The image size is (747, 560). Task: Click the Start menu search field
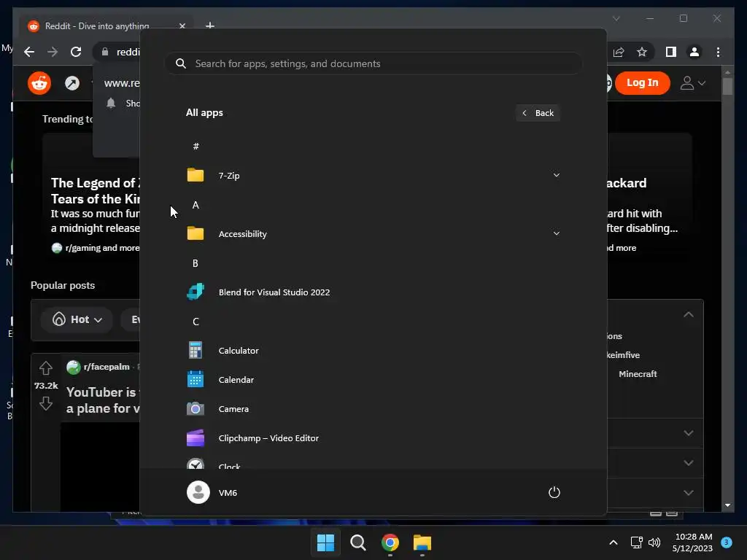[x=373, y=63]
